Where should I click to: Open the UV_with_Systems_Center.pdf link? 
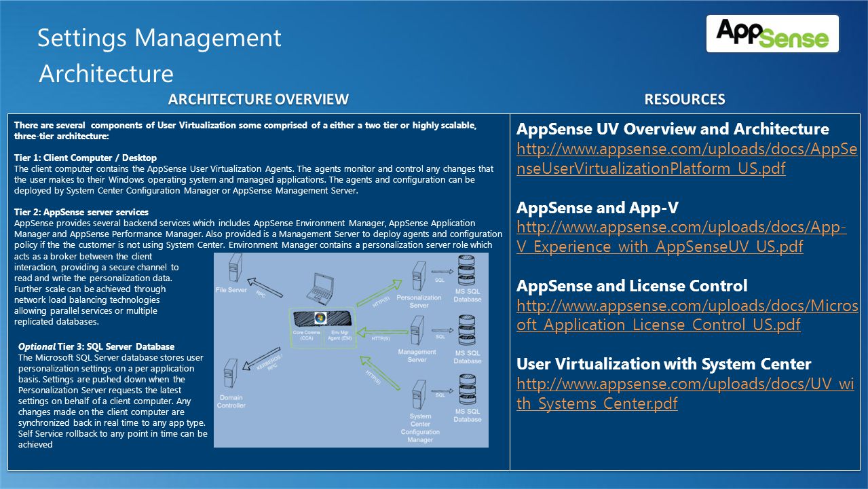(685, 393)
